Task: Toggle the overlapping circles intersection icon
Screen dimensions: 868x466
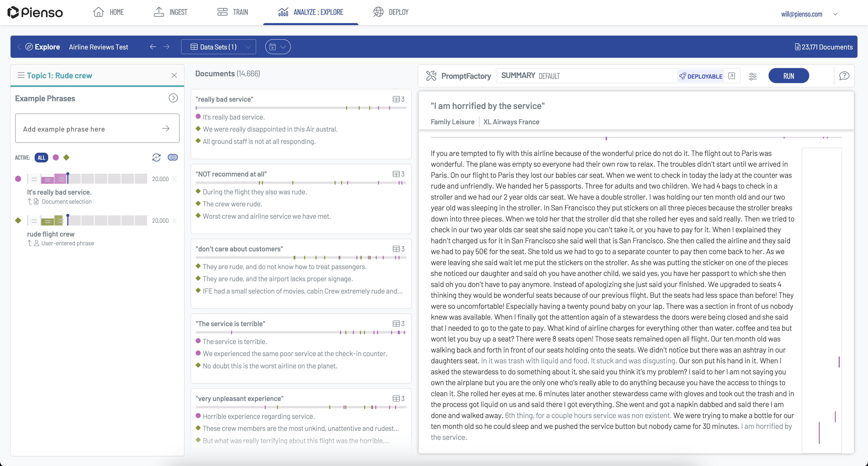Action: [x=173, y=157]
